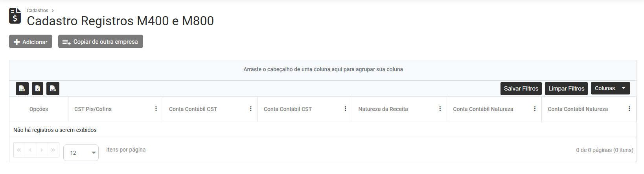644x174 pixels.
Task: Go to the first page
Action: click(x=19, y=150)
